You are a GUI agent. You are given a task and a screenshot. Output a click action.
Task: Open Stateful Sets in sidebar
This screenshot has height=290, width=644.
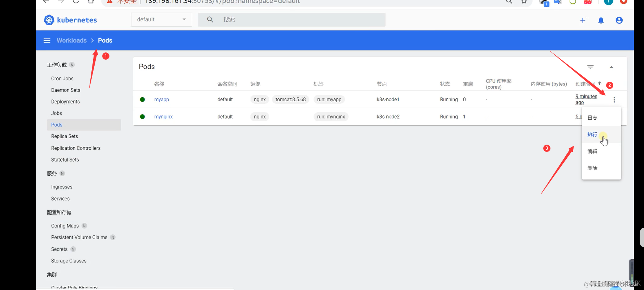point(65,159)
